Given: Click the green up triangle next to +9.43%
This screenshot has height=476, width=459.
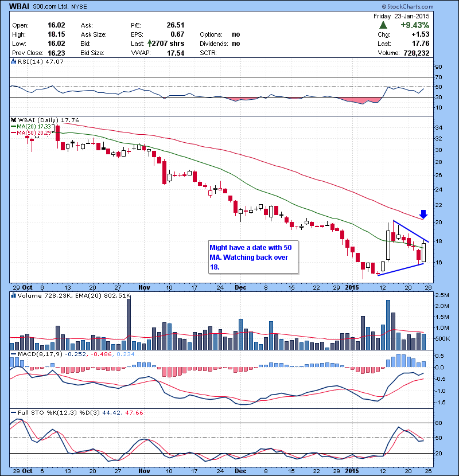Looking at the screenshot, I should click(383, 25).
